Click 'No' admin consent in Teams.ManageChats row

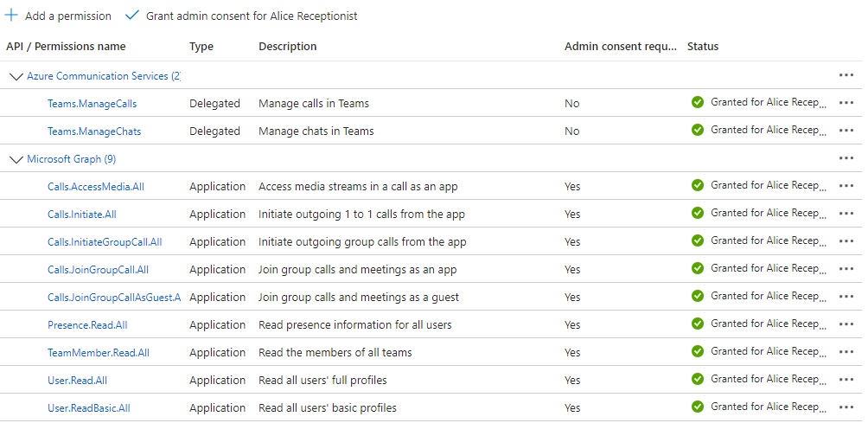(x=571, y=131)
